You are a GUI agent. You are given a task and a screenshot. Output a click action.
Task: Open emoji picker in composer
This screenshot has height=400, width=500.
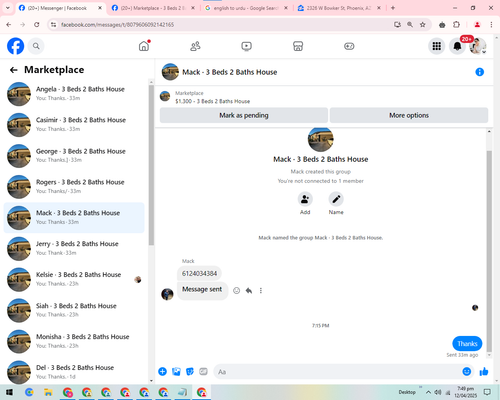tap(467, 371)
